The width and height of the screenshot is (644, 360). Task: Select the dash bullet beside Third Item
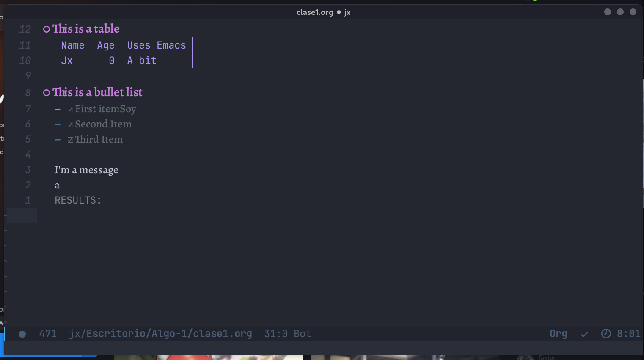[x=58, y=139]
